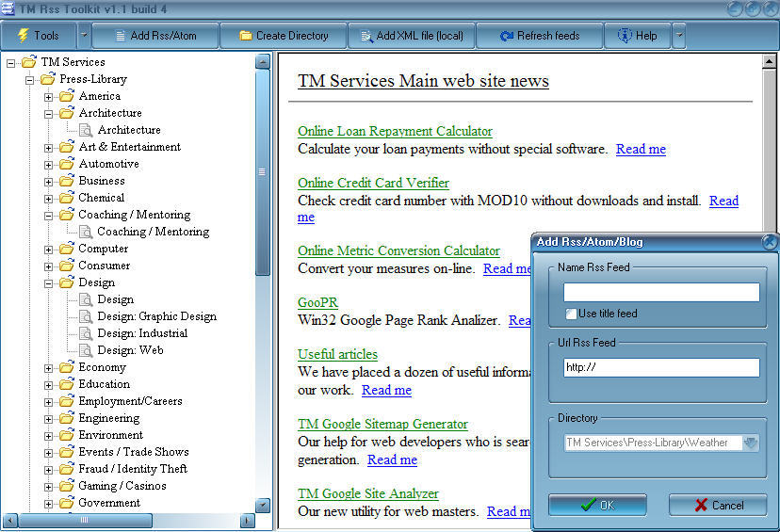Click the Design: Industrial feed icon
The image size is (780, 532).
(86, 333)
